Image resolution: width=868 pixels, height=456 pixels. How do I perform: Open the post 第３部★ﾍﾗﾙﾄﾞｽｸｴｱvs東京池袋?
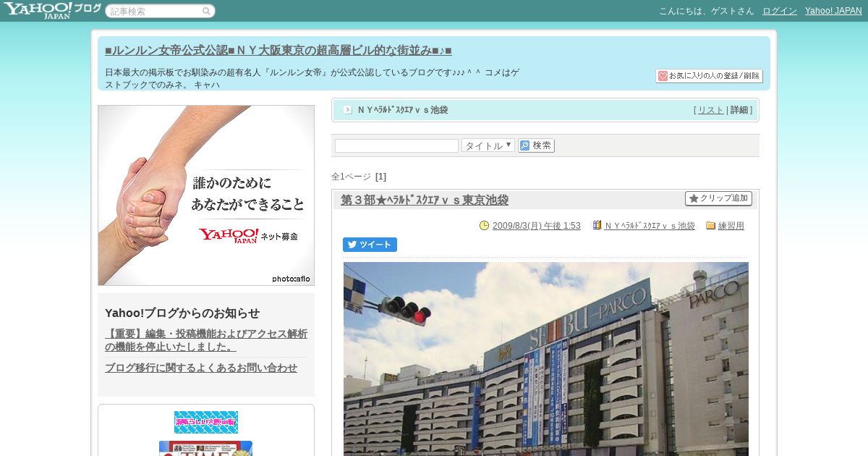coord(425,200)
